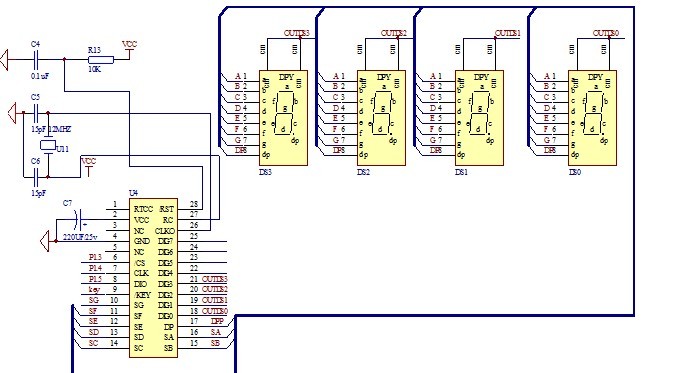This screenshot has height=373, width=673.
Task: Click the R13 10K resistor symbol
Action: click(x=101, y=60)
